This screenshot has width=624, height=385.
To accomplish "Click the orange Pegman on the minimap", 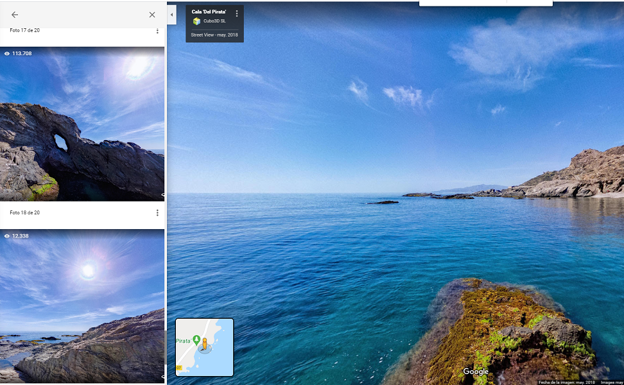I will pos(205,344).
